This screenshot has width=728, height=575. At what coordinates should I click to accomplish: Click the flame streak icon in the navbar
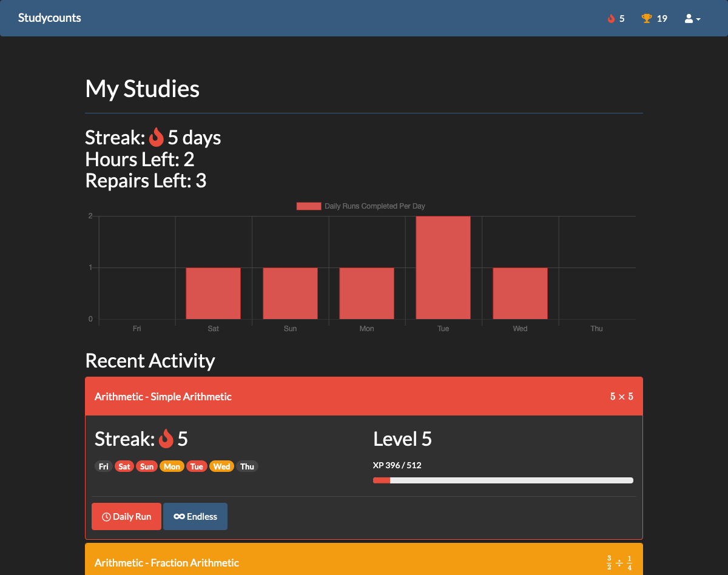(610, 18)
